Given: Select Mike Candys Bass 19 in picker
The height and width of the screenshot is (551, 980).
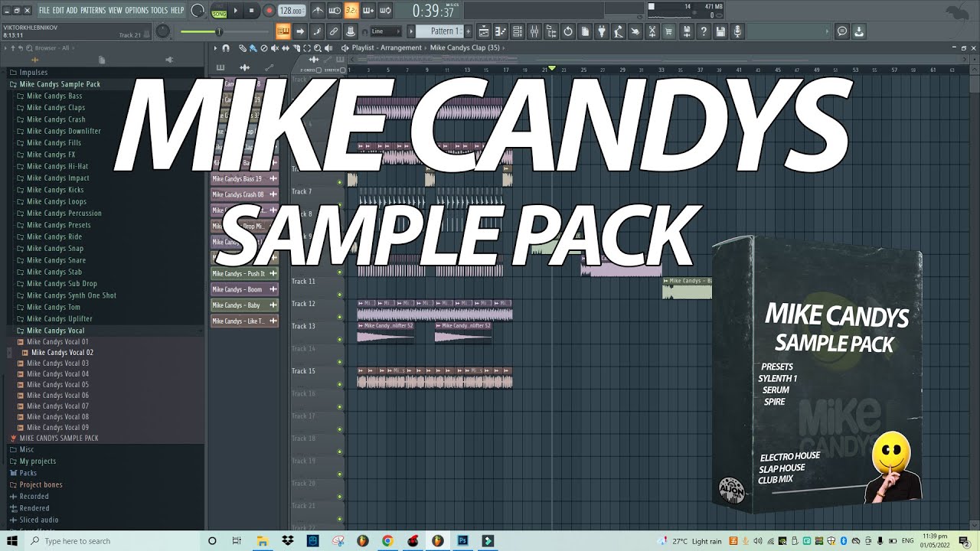Looking at the screenshot, I should [x=244, y=178].
